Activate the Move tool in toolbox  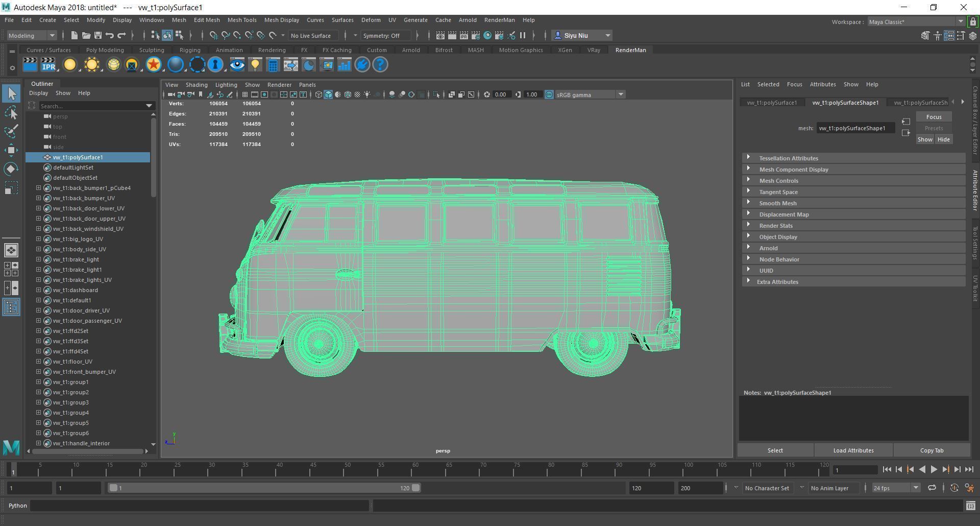pos(11,150)
